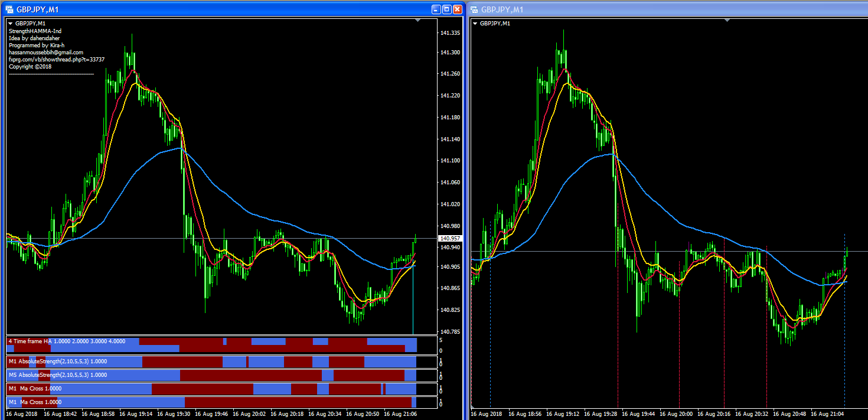Click the left chart window's title bar icon
This screenshot has width=868, height=420.
tap(9, 9)
